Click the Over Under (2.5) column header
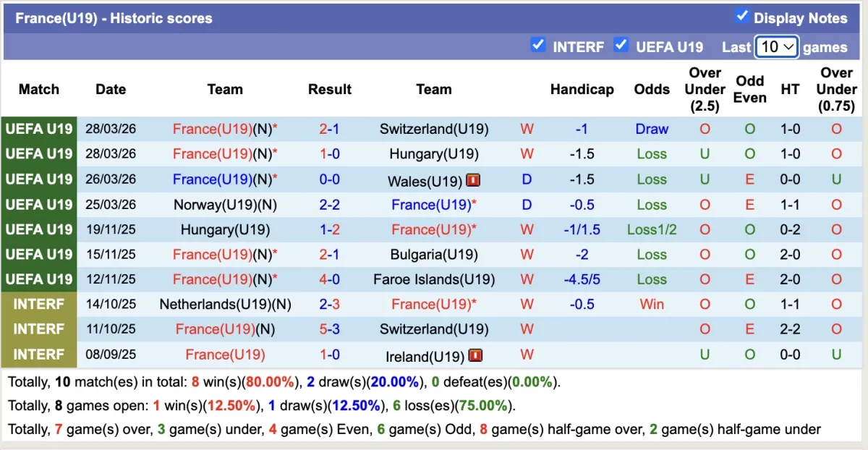 click(705, 89)
